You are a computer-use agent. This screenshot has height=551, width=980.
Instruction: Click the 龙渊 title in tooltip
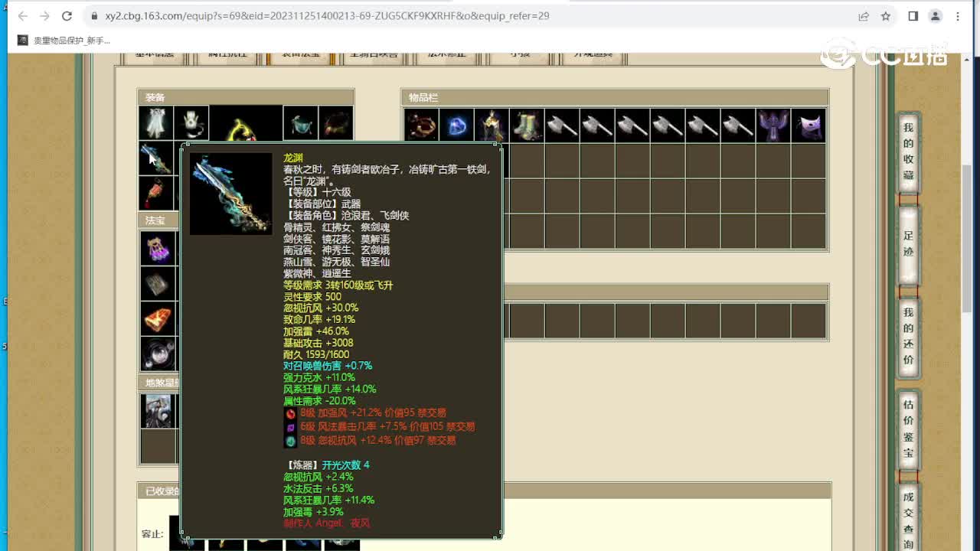[x=293, y=158]
